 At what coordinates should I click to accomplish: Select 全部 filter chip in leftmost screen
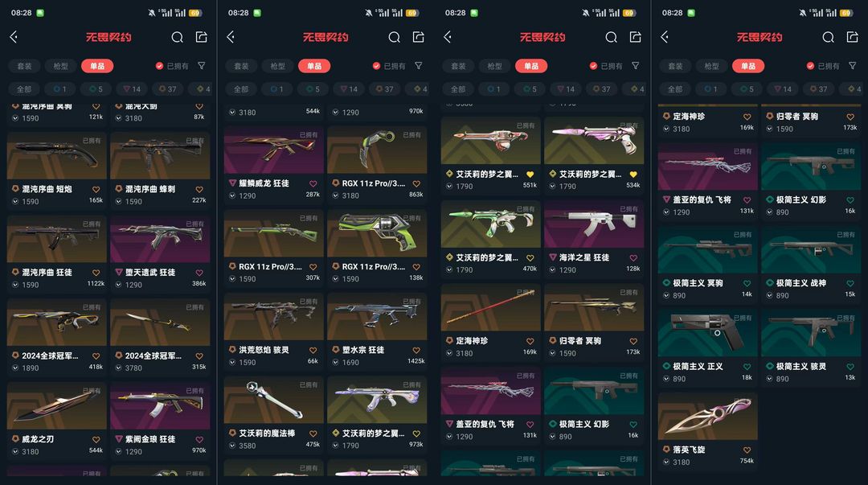point(24,88)
